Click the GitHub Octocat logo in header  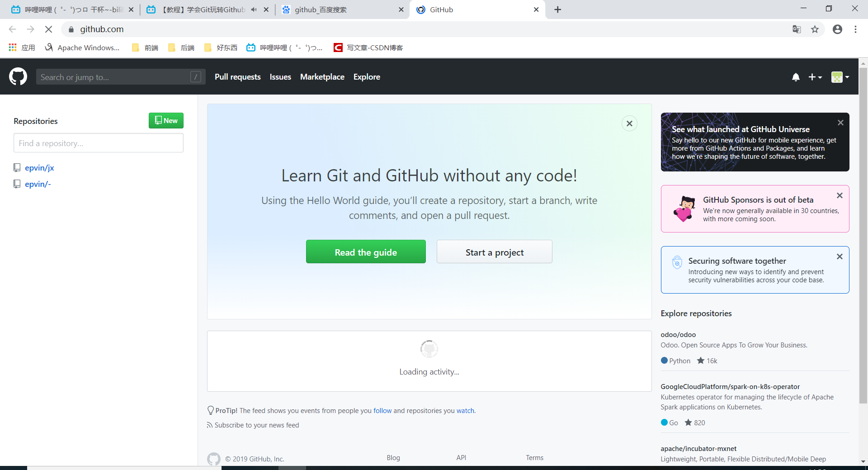[x=18, y=77]
